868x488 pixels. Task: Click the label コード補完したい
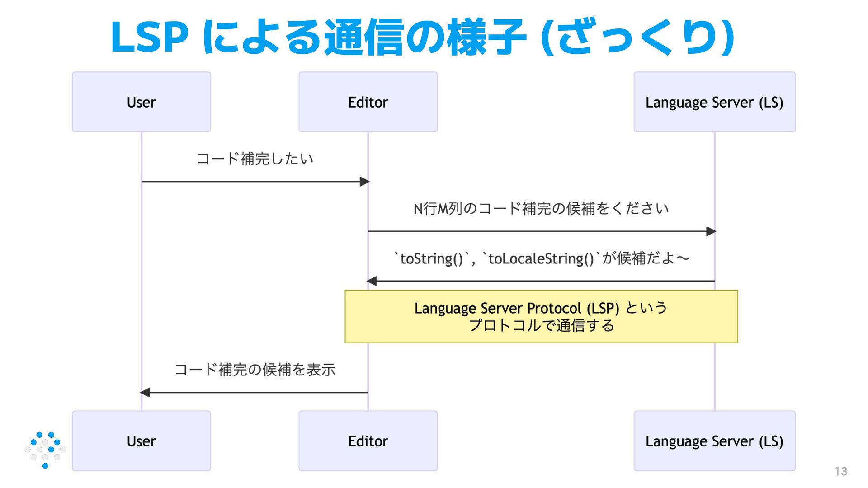(x=255, y=159)
